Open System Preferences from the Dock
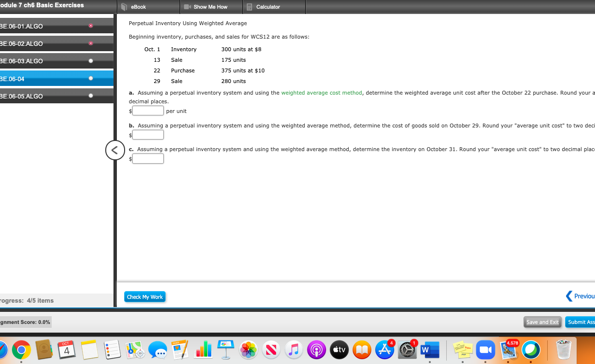This screenshot has height=364, width=595. pyautogui.click(x=407, y=350)
